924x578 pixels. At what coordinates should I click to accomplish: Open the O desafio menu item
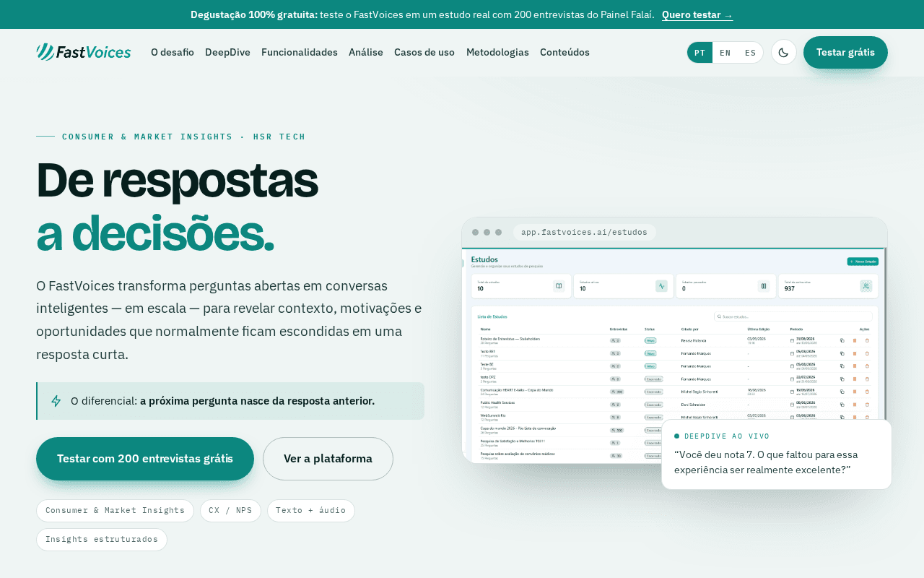(173, 52)
